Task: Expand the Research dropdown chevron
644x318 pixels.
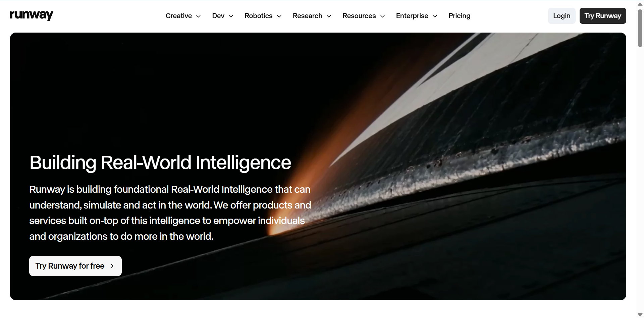Action: (x=329, y=16)
